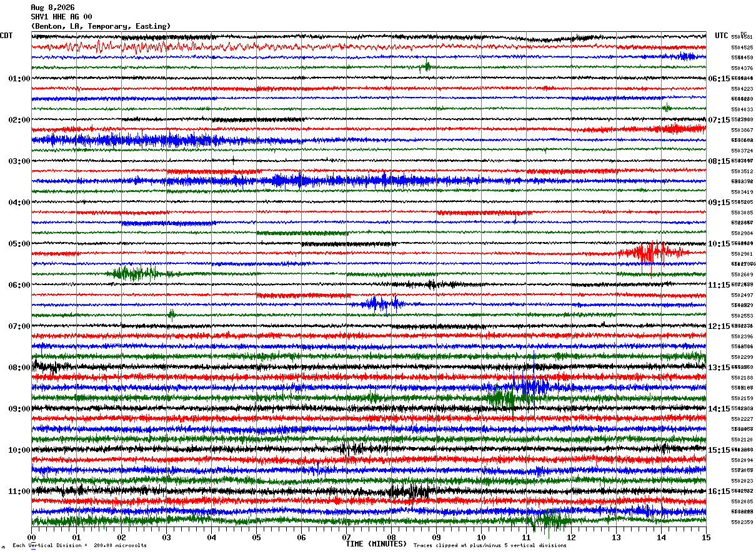Click the minute-axis tick label '10'
Image resolution: width=756 pixels, height=554 pixels.
pos(481,537)
